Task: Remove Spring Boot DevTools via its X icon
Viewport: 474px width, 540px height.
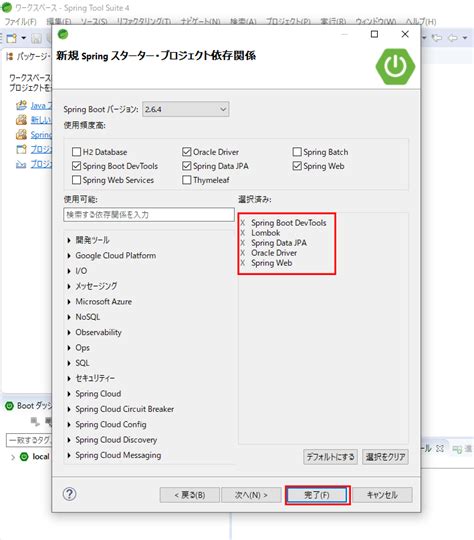Action: [243, 223]
